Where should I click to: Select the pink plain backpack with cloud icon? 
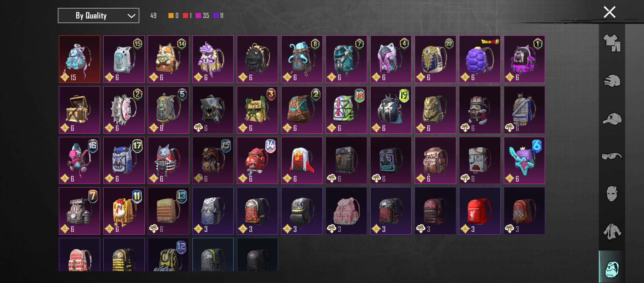pos(346,211)
